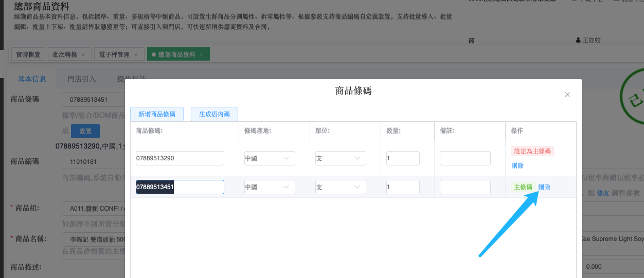Expand 單位 dropdown in the second barcode row

[341, 187]
